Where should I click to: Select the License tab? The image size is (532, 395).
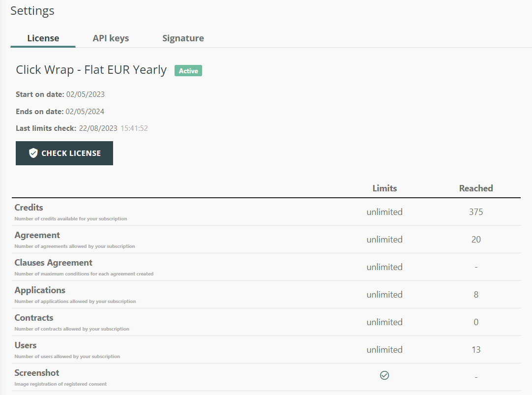[43, 38]
